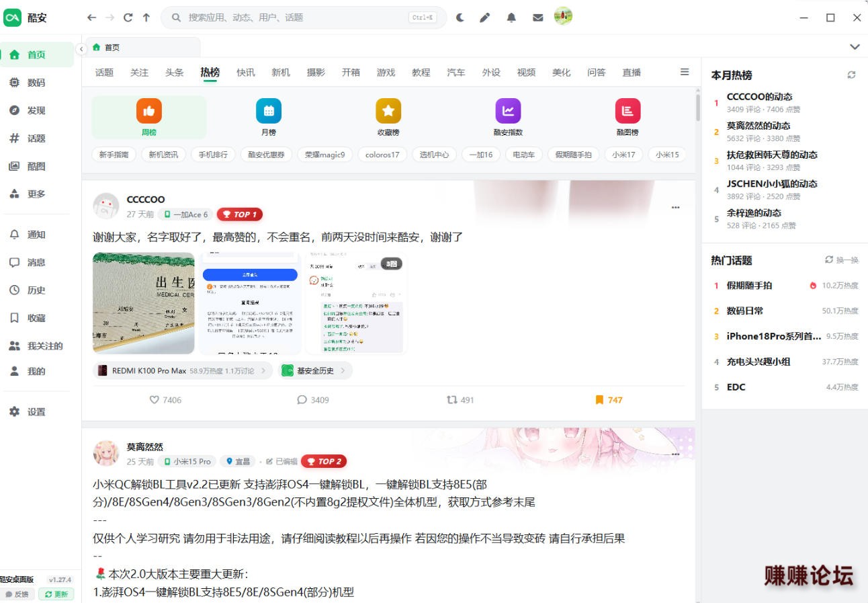Viewport: 868px width, 603px height.
Task: Toggle bookmark on CCCCOO post showing 747
Action: pyautogui.click(x=609, y=400)
